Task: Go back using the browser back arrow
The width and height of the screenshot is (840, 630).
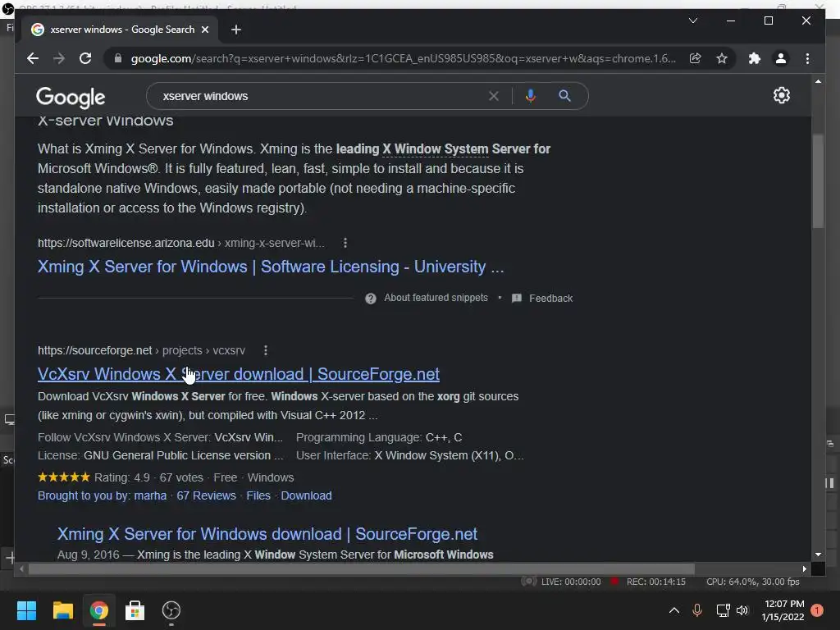Action: [x=33, y=58]
